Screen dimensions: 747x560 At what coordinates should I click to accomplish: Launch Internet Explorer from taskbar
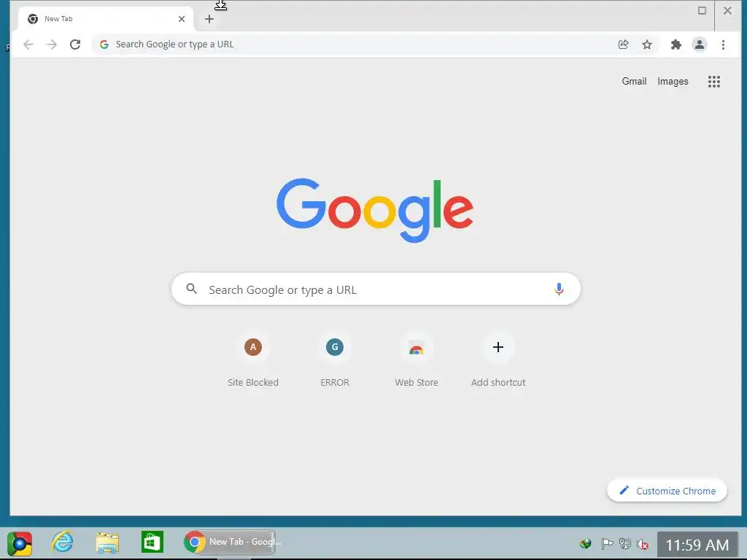pyautogui.click(x=63, y=542)
